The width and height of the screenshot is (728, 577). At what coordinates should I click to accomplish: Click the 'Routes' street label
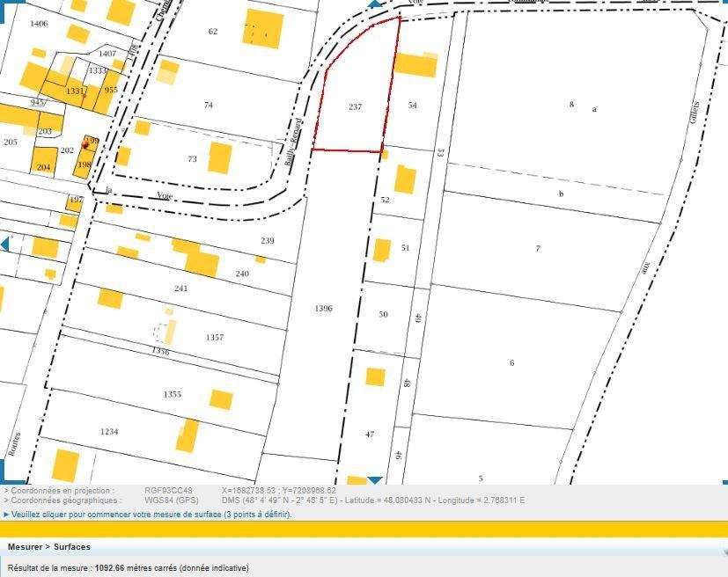coord(15,444)
